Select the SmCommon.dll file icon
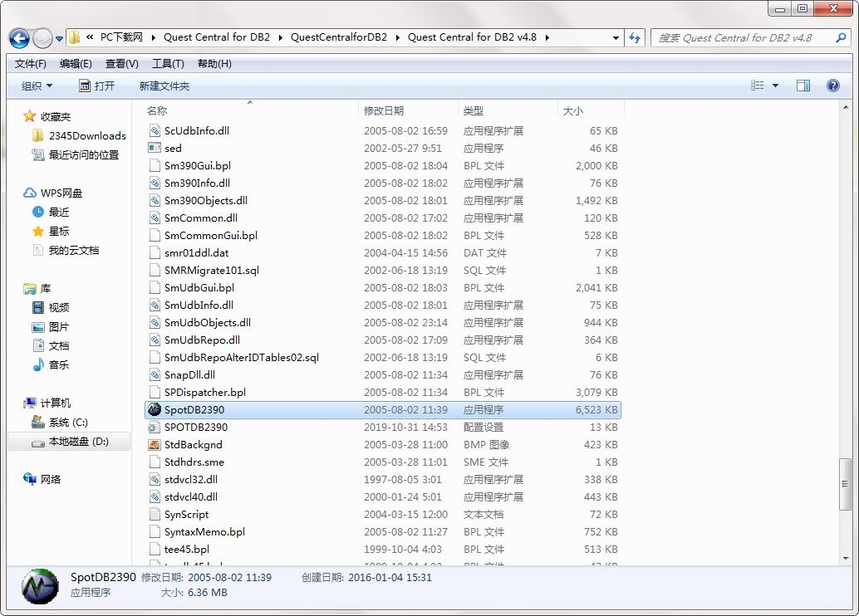 tap(155, 218)
